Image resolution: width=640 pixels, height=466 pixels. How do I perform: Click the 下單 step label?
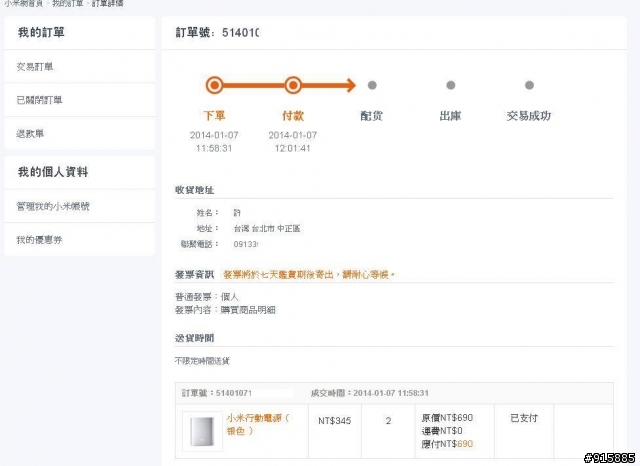point(214,116)
